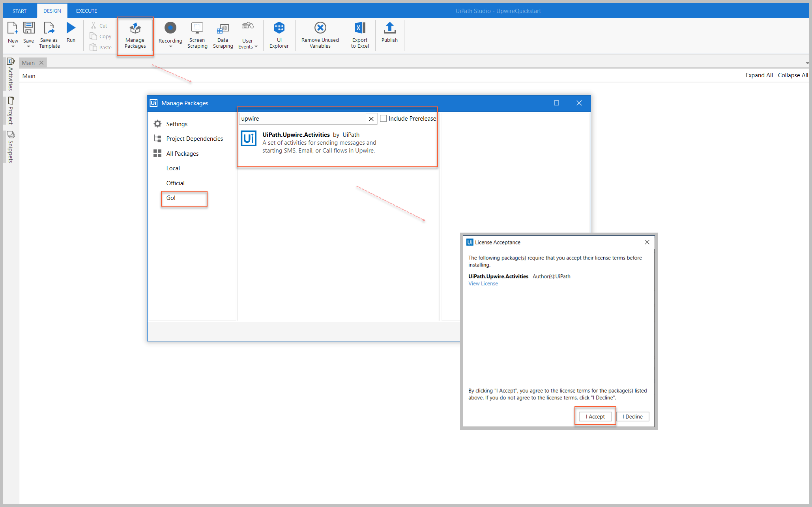Expand the Recording dropdown arrow
This screenshot has width=812, height=507.
(x=170, y=47)
